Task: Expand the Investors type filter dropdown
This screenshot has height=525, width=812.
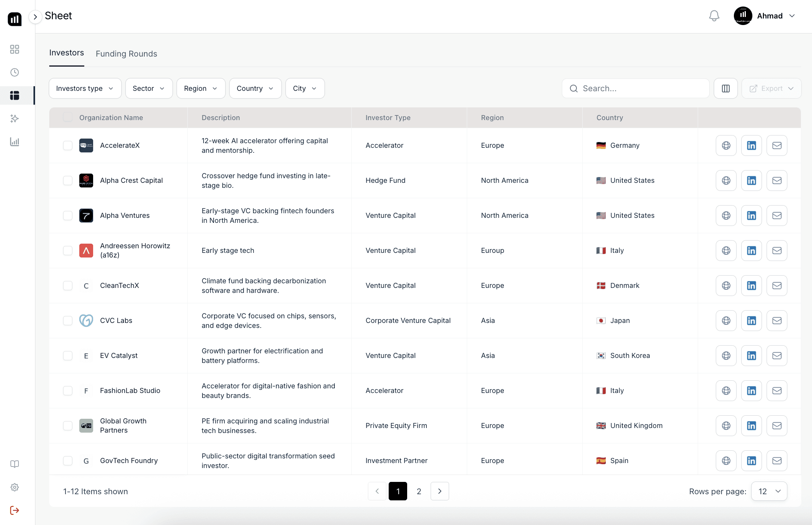Action: coord(85,89)
